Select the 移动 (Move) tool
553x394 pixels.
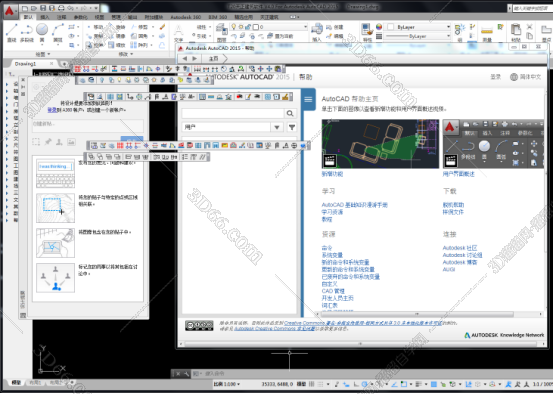click(x=95, y=27)
